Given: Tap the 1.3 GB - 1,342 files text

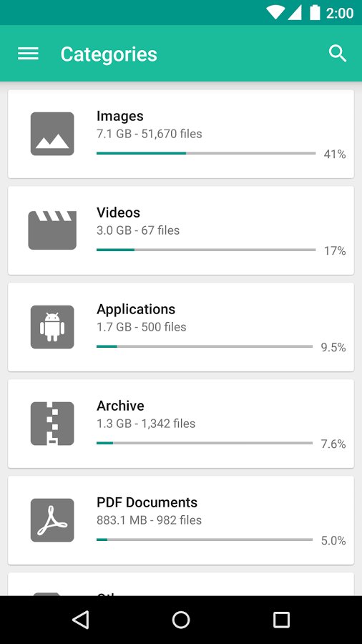Looking at the screenshot, I should [x=146, y=424].
